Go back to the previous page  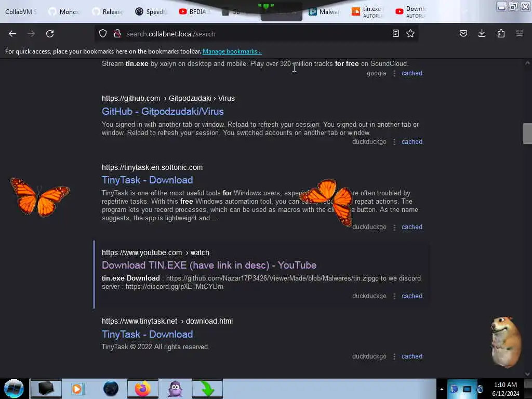tap(12, 34)
